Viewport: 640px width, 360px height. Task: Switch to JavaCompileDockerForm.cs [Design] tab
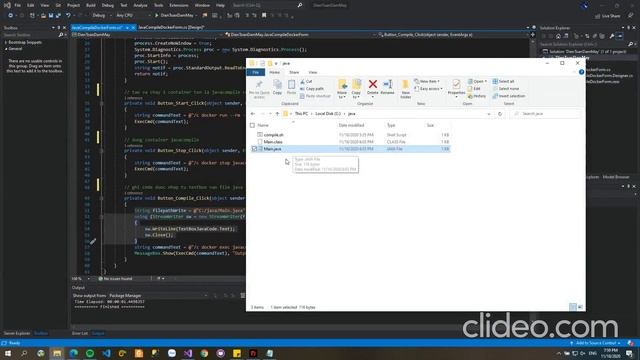pos(171,27)
